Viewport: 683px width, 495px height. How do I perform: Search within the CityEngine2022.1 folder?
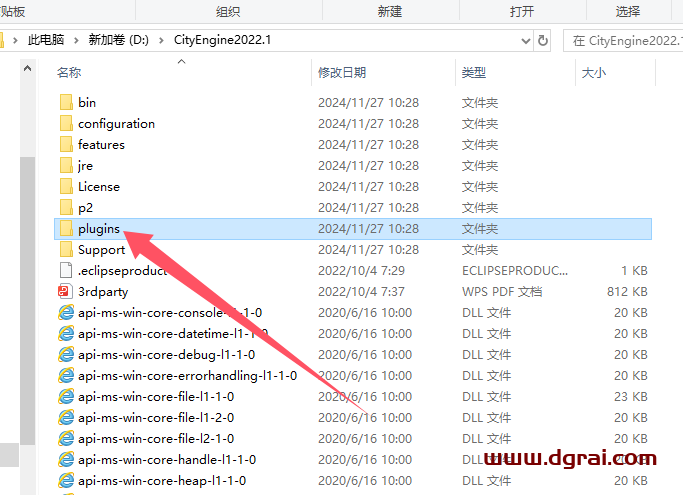click(x=623, y=41)
